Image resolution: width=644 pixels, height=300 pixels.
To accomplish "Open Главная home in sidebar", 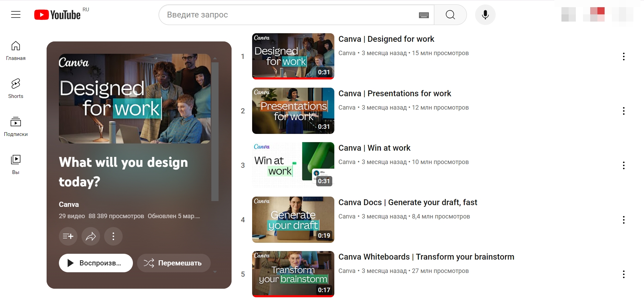I will [16, 50].
